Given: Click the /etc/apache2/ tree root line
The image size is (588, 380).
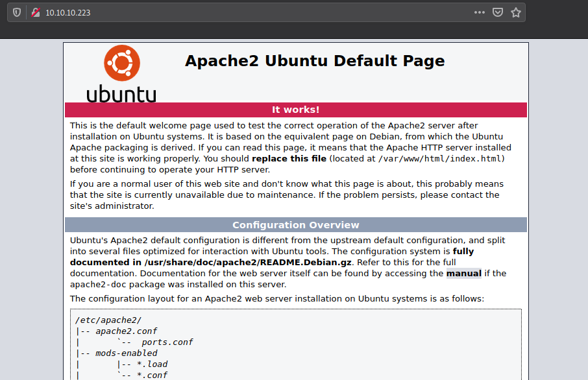Looking at the screenshot, I should pos(108,320).
